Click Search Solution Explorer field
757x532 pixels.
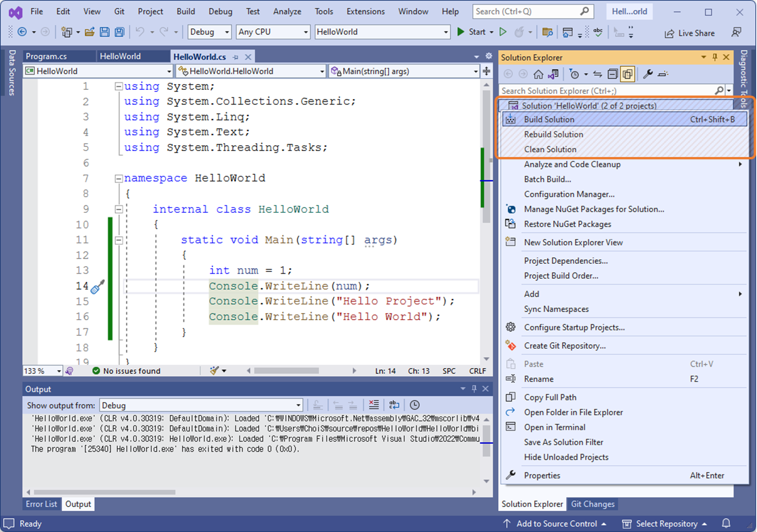point(613,90)
